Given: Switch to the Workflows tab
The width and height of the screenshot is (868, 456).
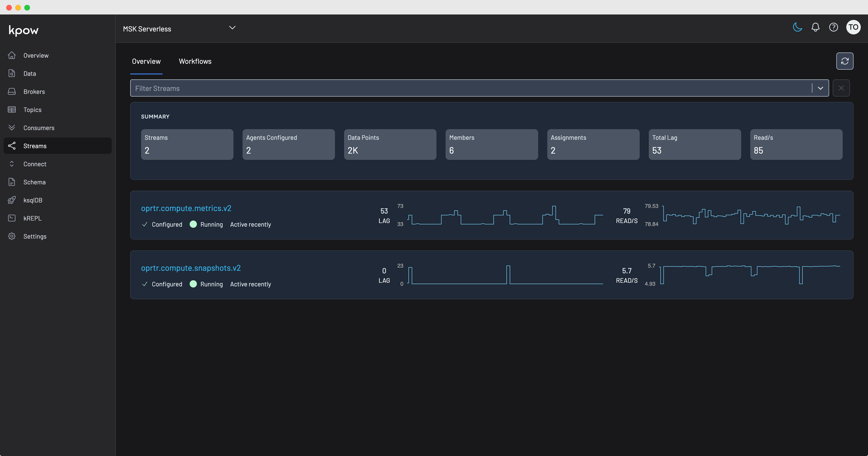Looking at the screenshot, I should 195,61.
